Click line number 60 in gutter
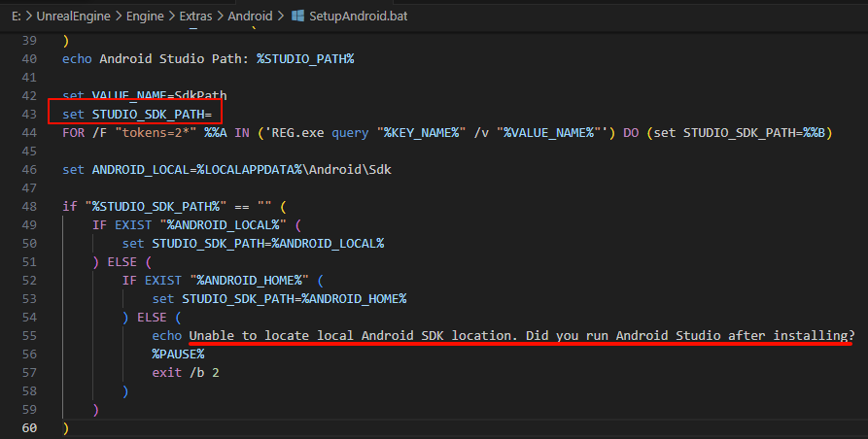The width and height of the screenshot is (868, 439). [28, 427]
